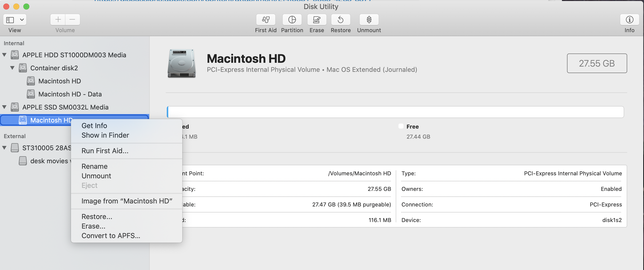Click the Macintosh HD volume title heading
The image size is (644, 270).
(246, 59)
